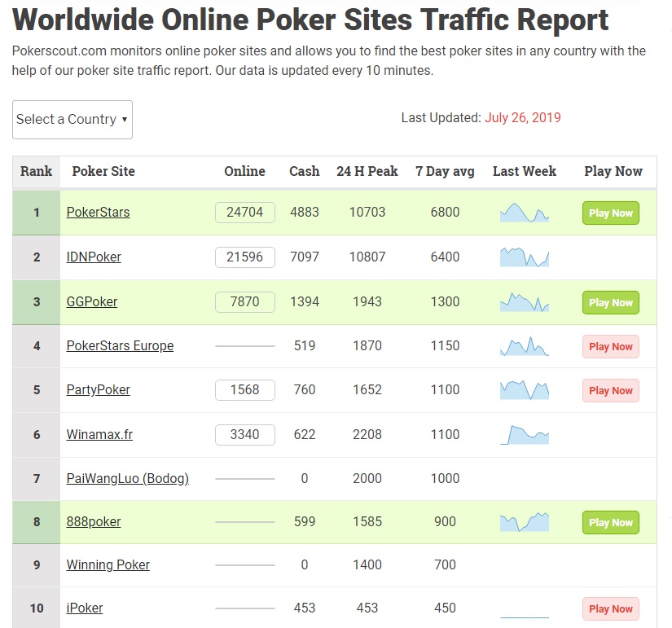
Task: Click the 7 Day avg column header
Action: [445, 172]
